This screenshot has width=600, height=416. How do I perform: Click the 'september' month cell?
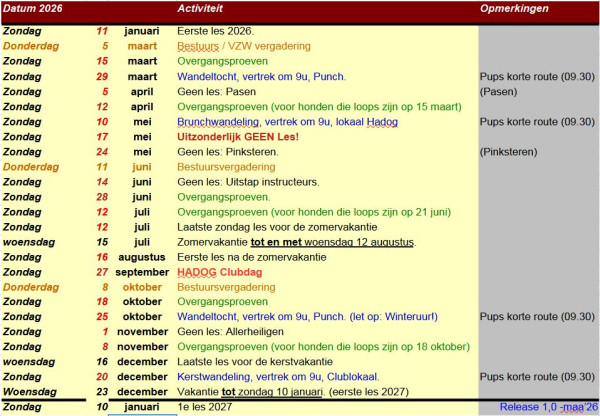[142, 272]
